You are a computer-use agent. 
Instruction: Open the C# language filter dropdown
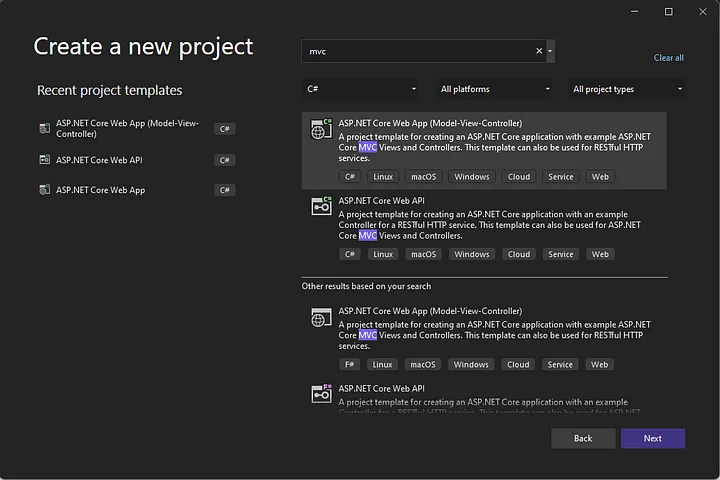tap(360, 89)
